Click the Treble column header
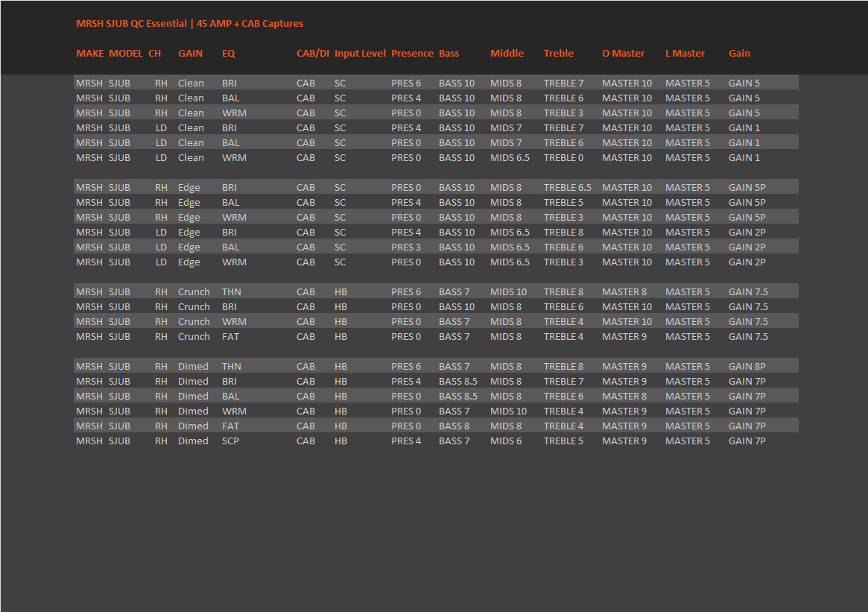Screen dimensions: 868x612 point(559,53)
